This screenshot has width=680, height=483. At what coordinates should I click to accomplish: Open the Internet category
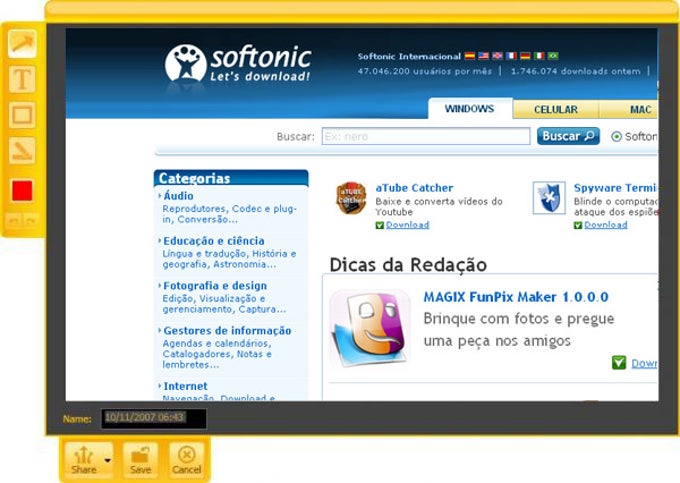click(185, 386)
